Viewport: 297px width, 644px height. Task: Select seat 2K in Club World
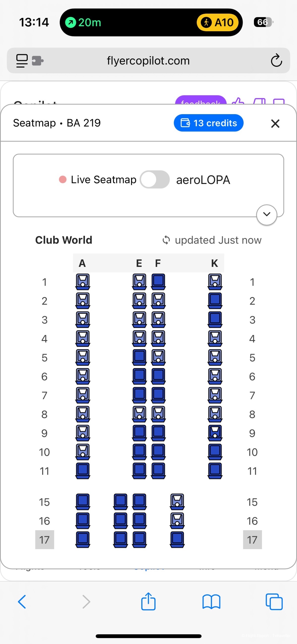215,301
